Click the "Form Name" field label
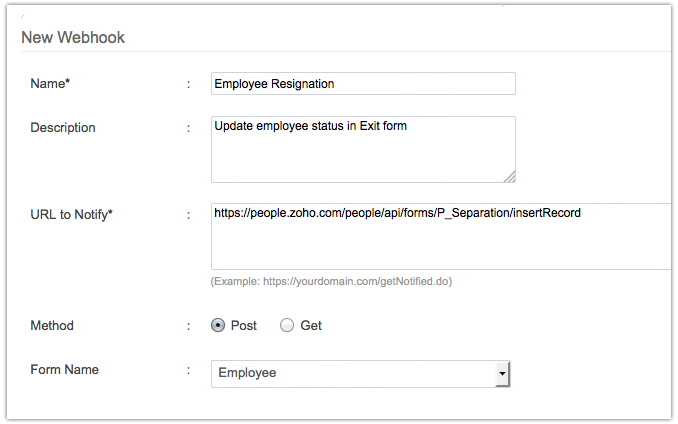 [x=65, y=370]
